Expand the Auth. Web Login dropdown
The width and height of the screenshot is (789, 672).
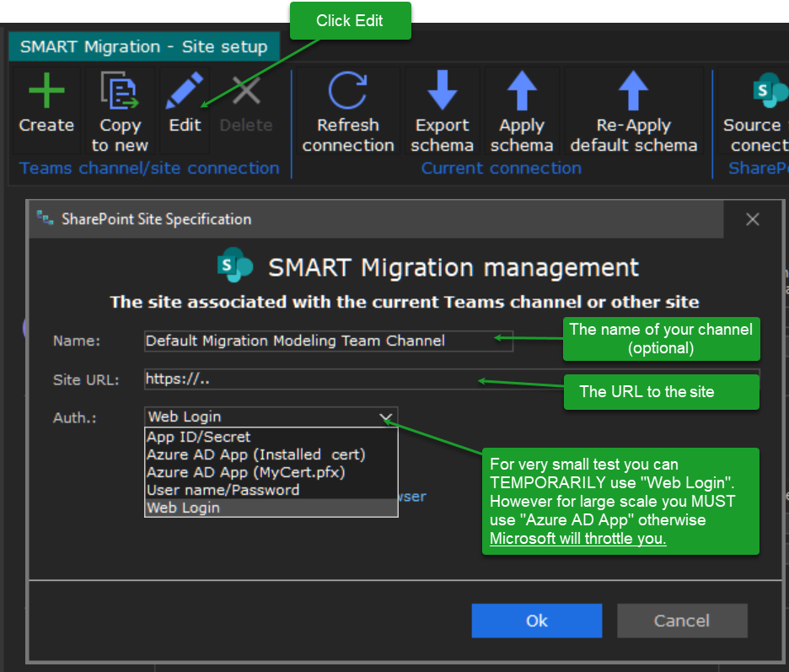[385, 417]
